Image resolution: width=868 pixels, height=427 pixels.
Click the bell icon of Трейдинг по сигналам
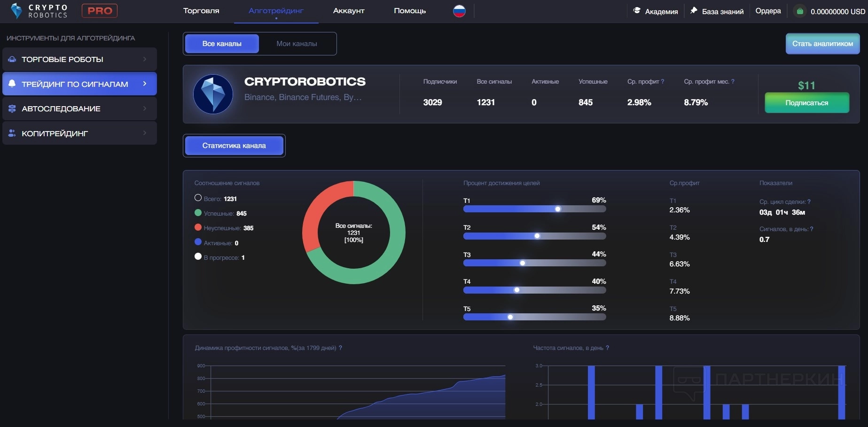pyautogui.click(x=12, y=84)
